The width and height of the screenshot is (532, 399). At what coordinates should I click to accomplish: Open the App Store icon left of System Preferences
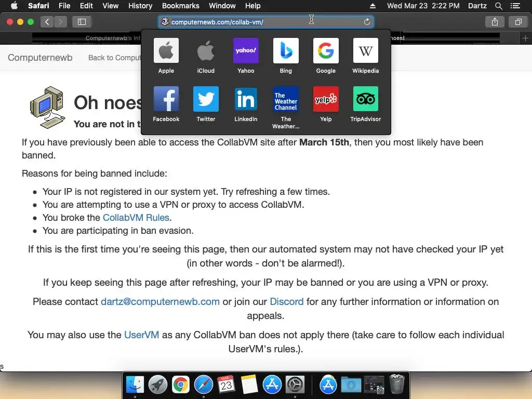tap(272, 385)
